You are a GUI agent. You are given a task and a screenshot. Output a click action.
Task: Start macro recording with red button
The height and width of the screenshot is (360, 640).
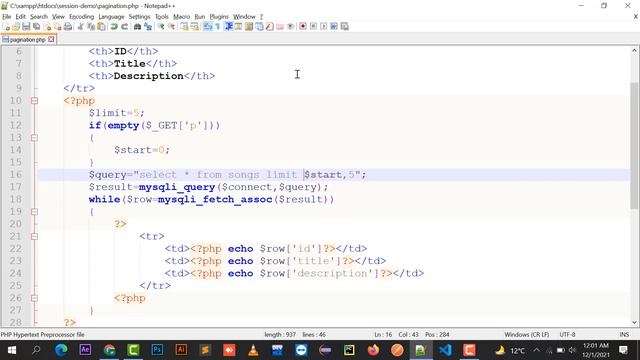point(303,27)
